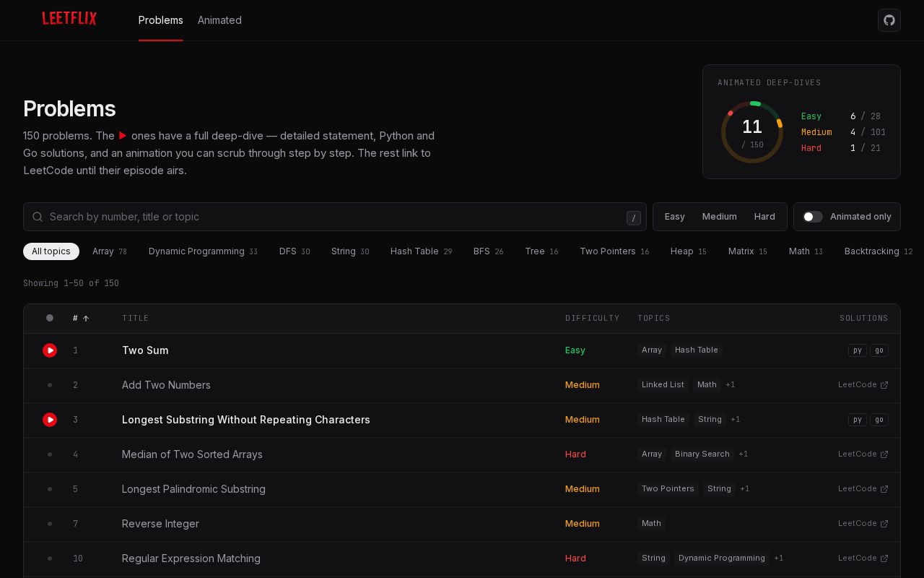Screen dimensions: 924x578
Task: Switch to the Animated tab
Action: coord(219,20)
